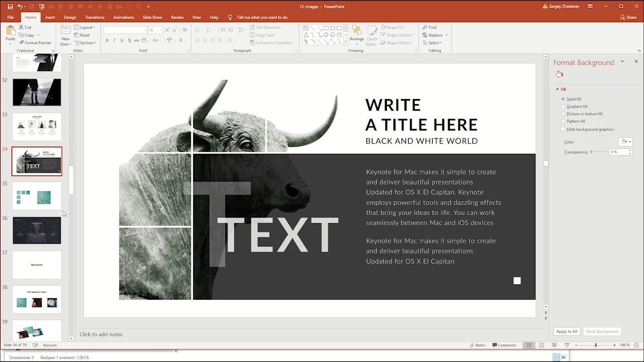This screenshot has width=644, height=362.
Task: Click the Format Painter tool
Action: pyautogui.click(x=35, y=43)
